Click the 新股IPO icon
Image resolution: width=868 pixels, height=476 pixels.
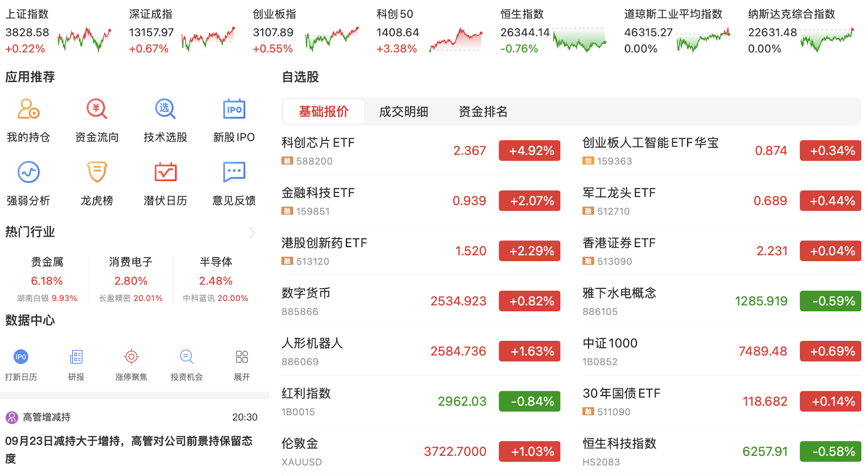coord(234,110)
